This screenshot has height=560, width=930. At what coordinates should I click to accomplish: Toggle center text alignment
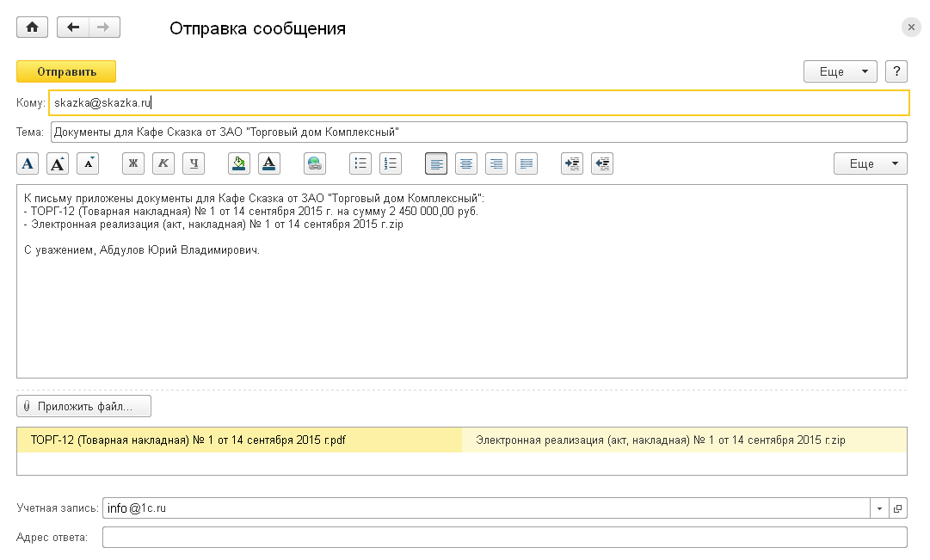pyautogui.click(x=465, y=163)
